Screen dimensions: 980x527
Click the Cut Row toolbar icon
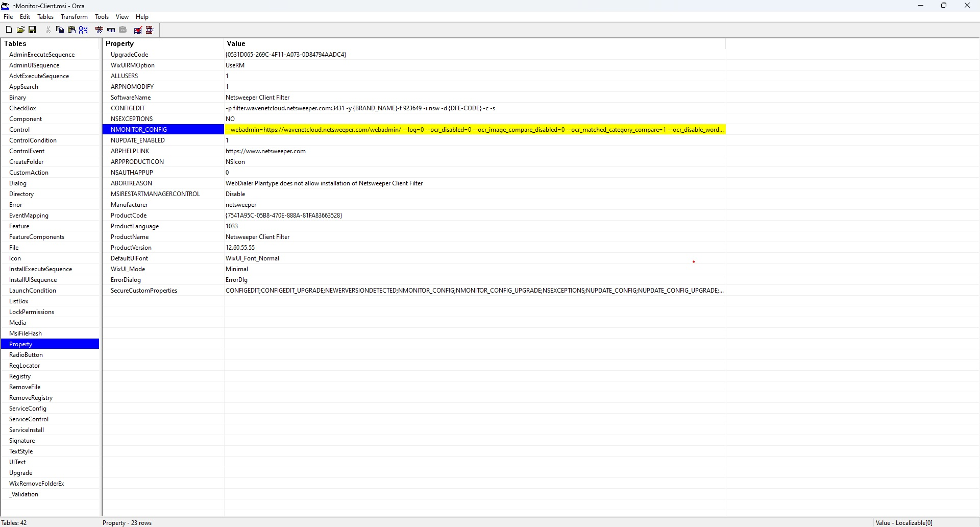coord(99,30)
